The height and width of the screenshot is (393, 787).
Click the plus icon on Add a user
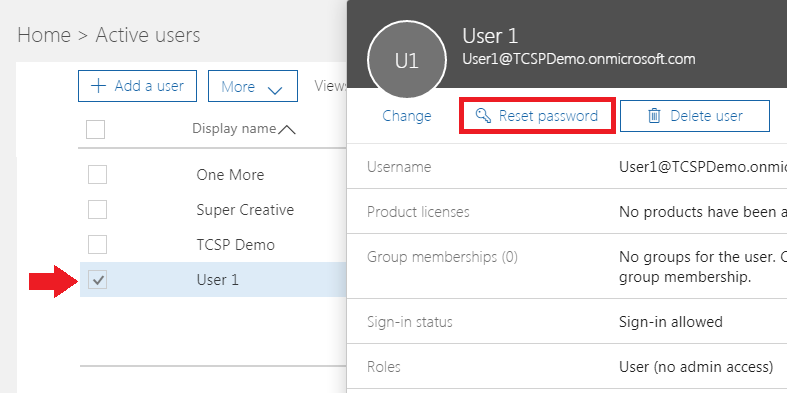coord(98,86)
